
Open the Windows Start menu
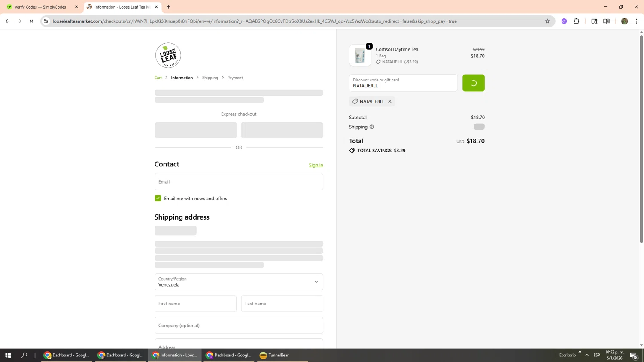[8, 355]
